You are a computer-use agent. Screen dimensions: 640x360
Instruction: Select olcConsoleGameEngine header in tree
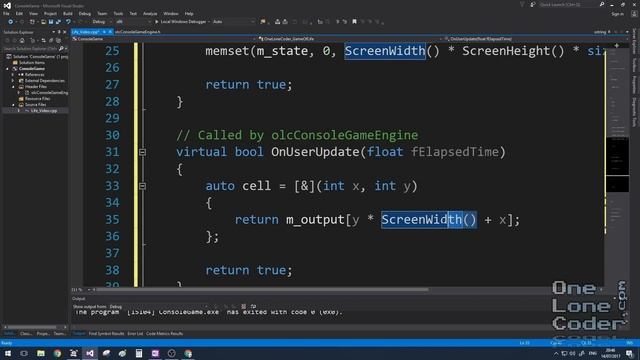(47, 93)
